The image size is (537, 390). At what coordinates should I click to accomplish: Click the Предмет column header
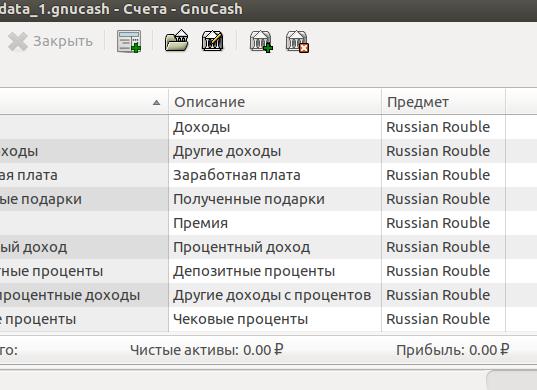pos(443,102)
